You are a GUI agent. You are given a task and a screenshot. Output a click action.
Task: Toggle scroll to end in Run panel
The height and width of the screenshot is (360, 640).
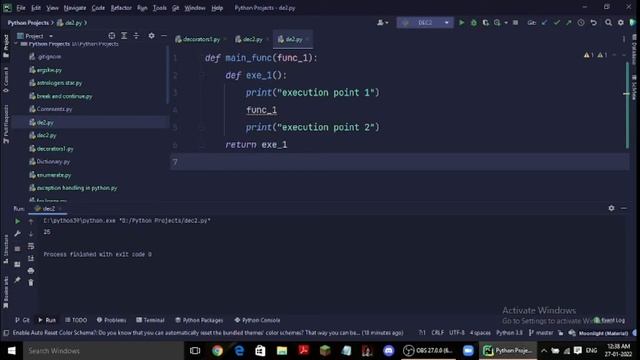coord(31,258)
